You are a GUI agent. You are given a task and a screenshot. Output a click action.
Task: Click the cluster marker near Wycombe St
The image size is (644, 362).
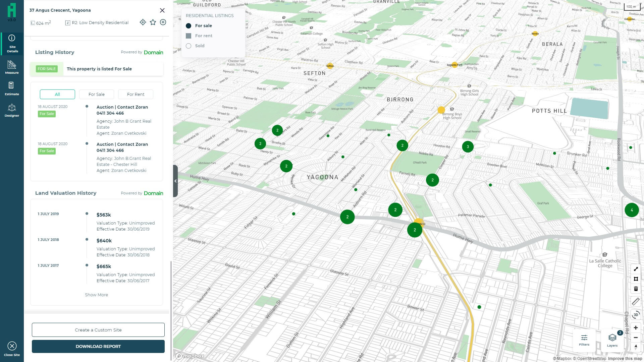(286, 166)
